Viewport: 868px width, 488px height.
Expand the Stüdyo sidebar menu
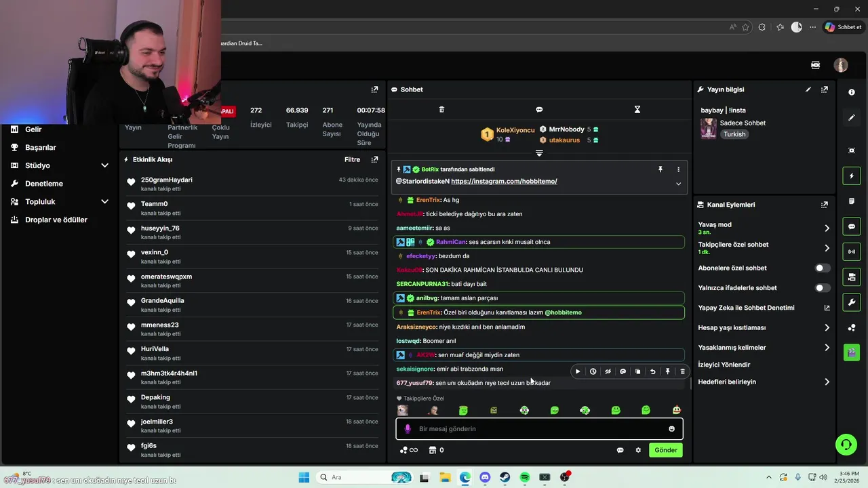pyautogui.click(x=104, y=165)
